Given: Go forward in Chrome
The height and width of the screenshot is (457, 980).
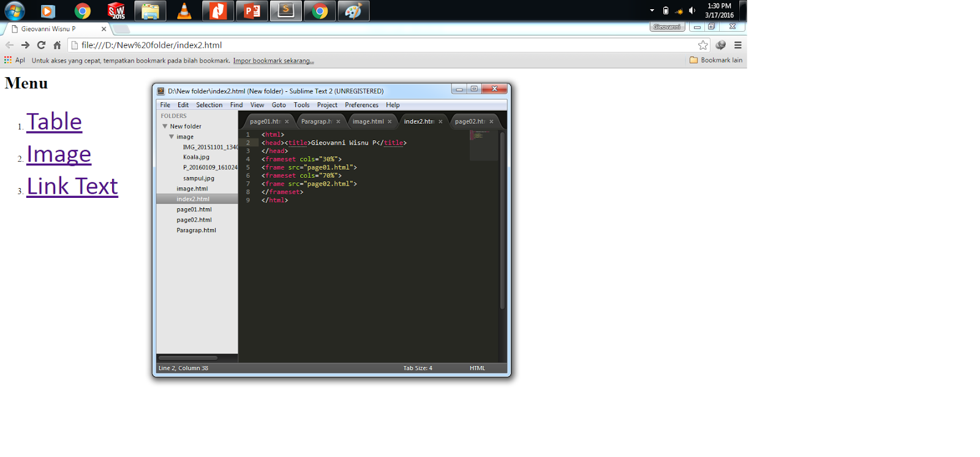Looking at the screenshot, I should (25, 45).
